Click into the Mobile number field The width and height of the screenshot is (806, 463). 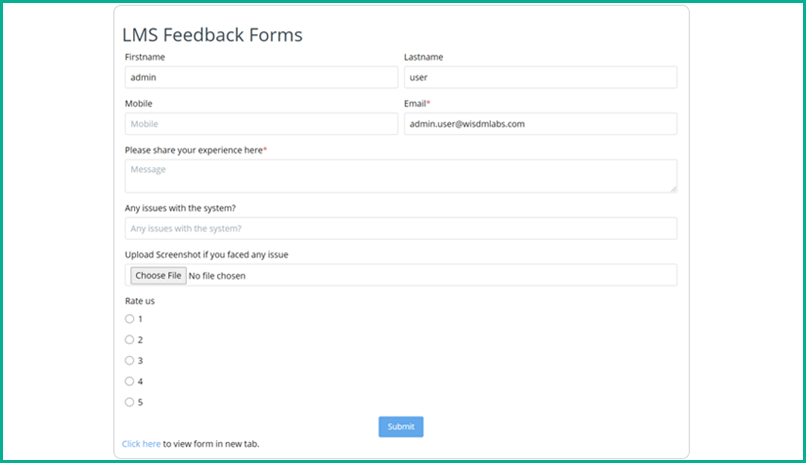[261, 124]
